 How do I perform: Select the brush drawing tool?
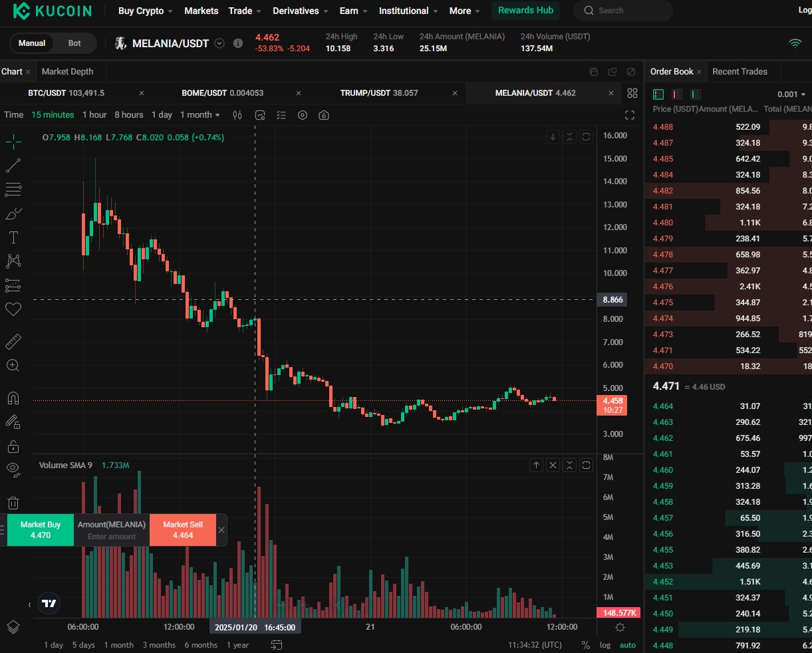(13, 213)
